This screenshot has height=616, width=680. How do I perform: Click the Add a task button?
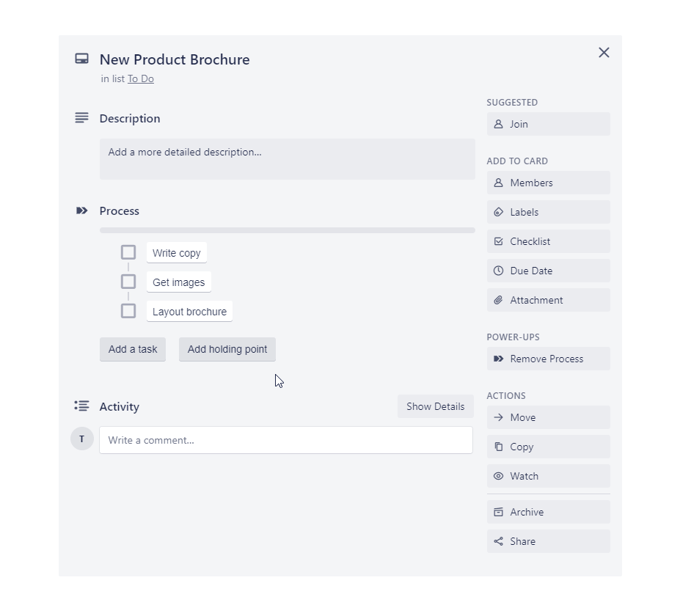point(132,349)
